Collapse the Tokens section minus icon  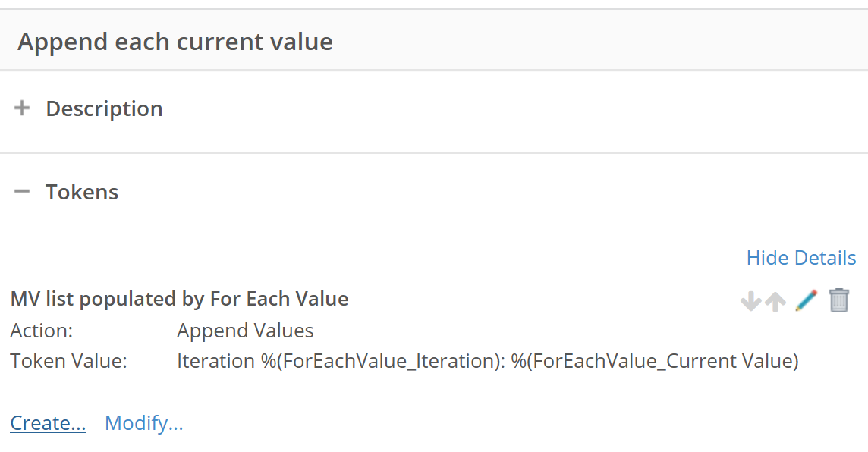tap(22, 191)
